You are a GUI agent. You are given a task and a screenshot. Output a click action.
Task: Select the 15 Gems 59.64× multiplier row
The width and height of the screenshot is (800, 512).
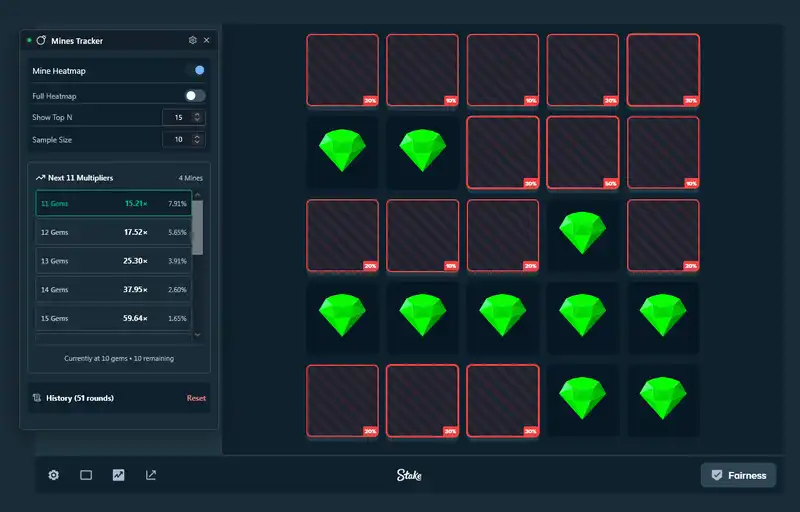pos(114,318)
